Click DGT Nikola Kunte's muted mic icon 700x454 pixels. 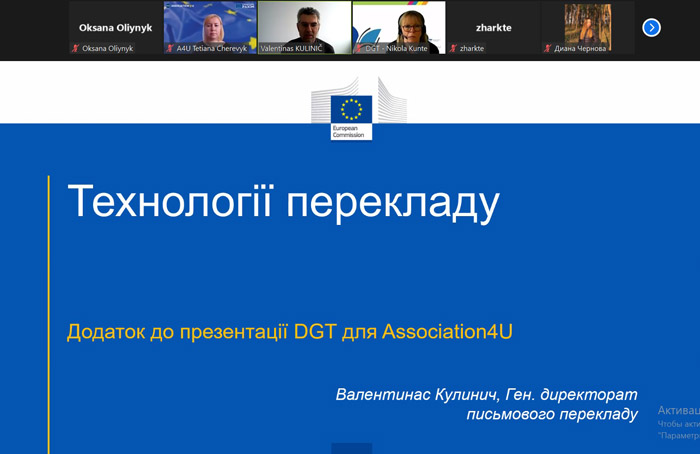click(x=358, y=48)
